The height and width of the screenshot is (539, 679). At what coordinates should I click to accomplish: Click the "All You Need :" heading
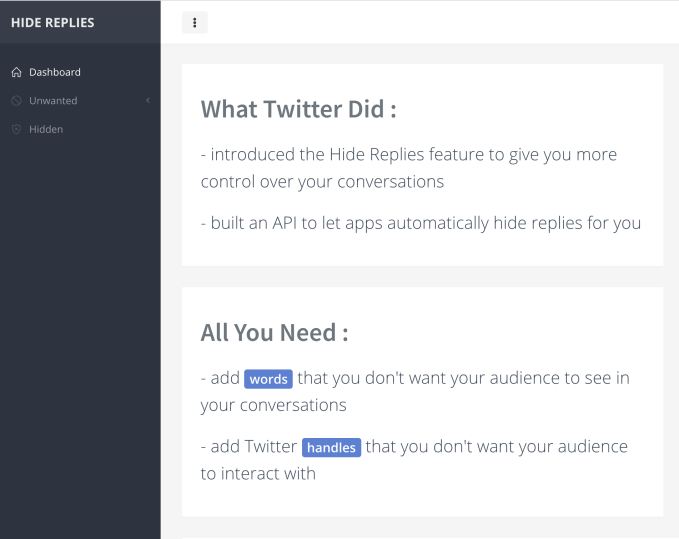(x=274, y=333)
